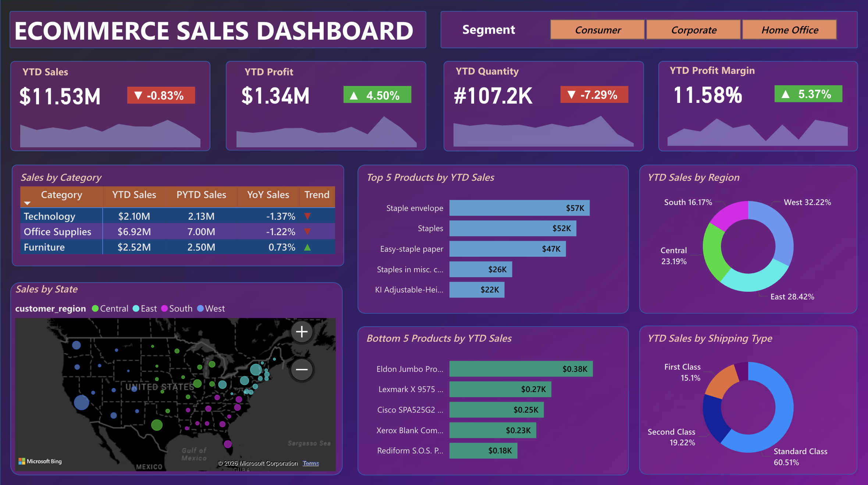Click the Xerox Blank Com... $0.23K bar
This screenshot has height=485, width=868.
pos(492,430)
